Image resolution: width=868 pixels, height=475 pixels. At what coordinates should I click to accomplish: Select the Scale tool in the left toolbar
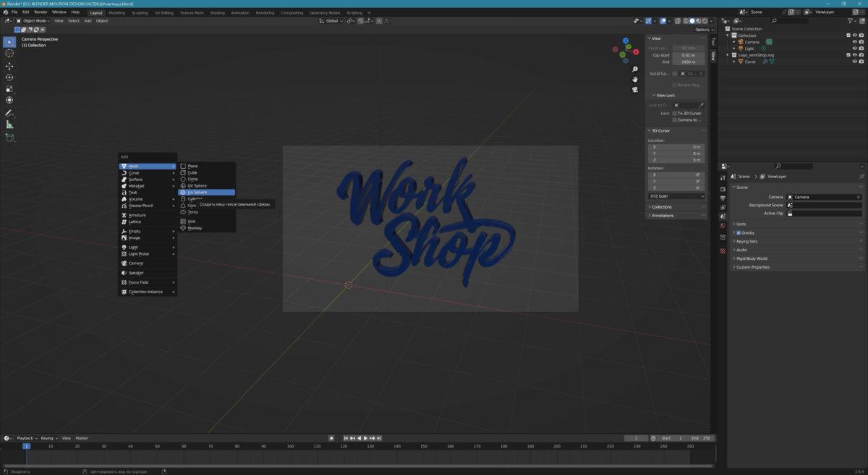click(9, 89)
